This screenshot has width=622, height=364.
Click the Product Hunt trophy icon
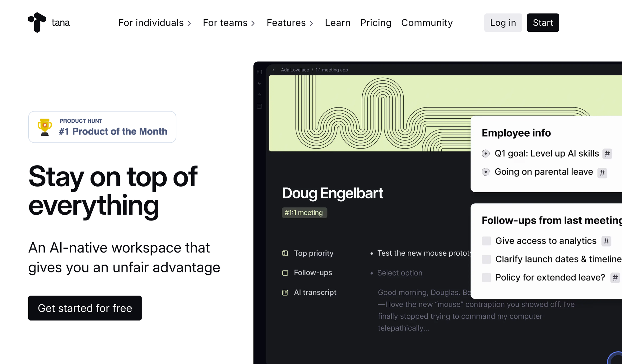45,127
